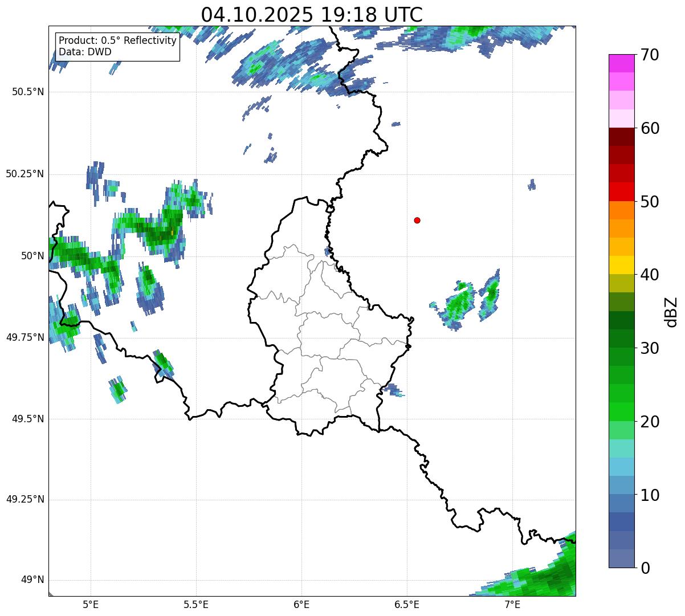Viewport: 685px width, 616px height.
Task: Click colorbar tick value 40
Action: click(650, 275)
